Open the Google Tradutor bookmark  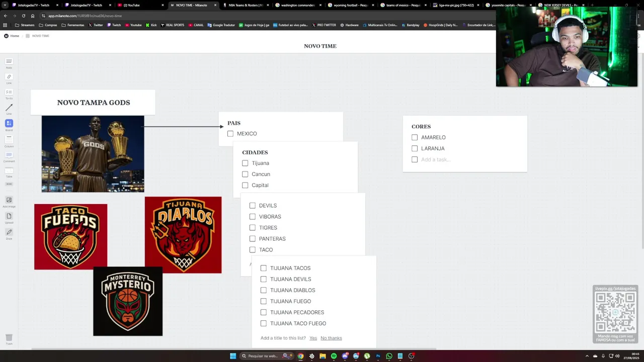pyautogui.click(x=221, y=25)
